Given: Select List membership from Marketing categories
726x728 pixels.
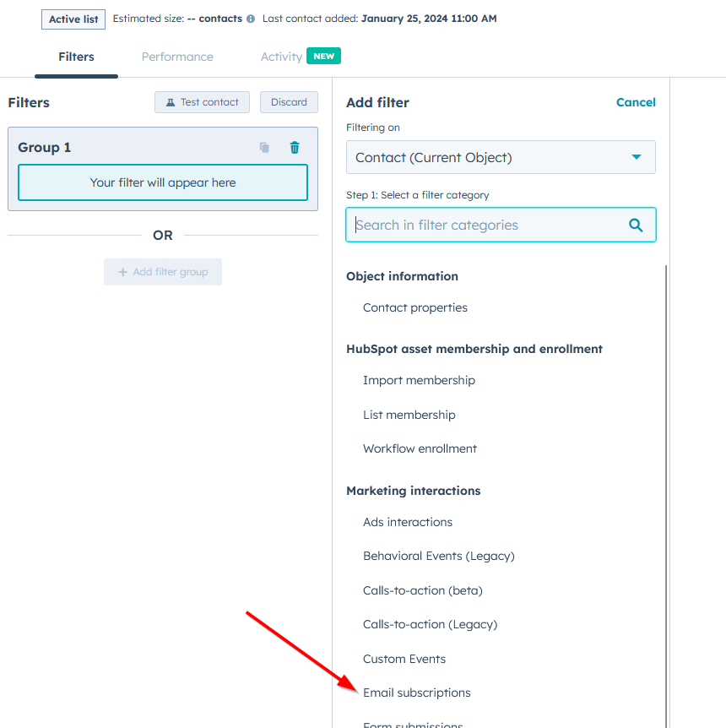Looking at the screenshot, I should click(409, 415).
